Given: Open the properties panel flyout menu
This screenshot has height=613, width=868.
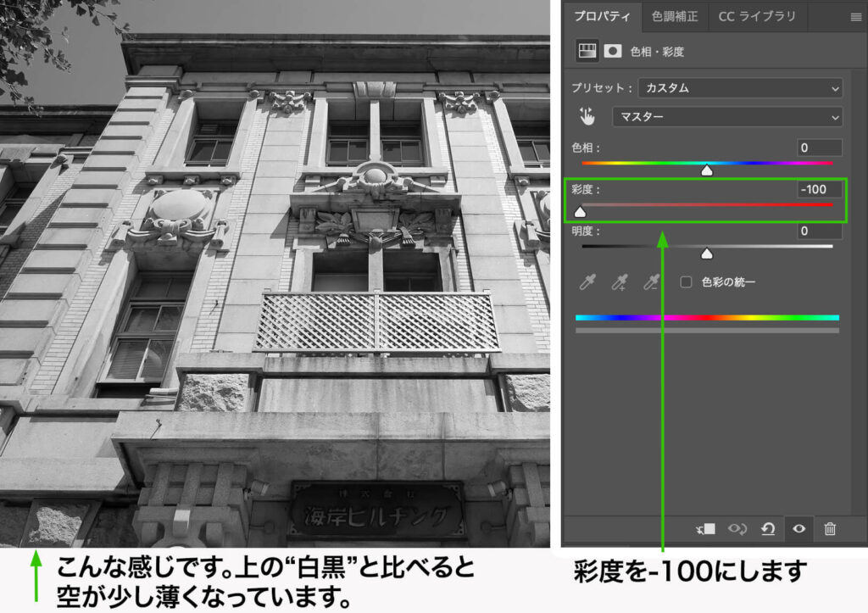Looking at the screenshot, I should pos(856,17).
